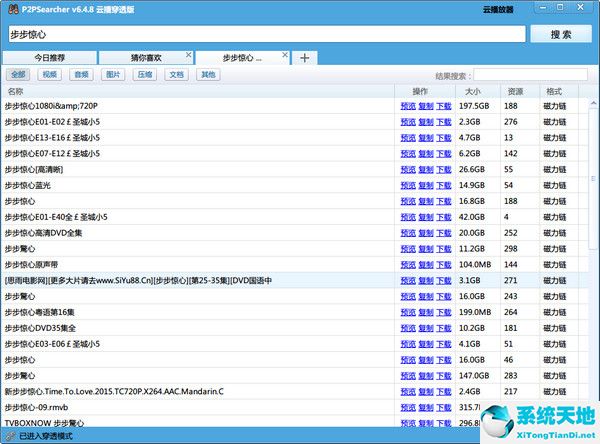Filter results by 压缩
This screenshot has height=444, width=600.
click(x=145, y=74)
